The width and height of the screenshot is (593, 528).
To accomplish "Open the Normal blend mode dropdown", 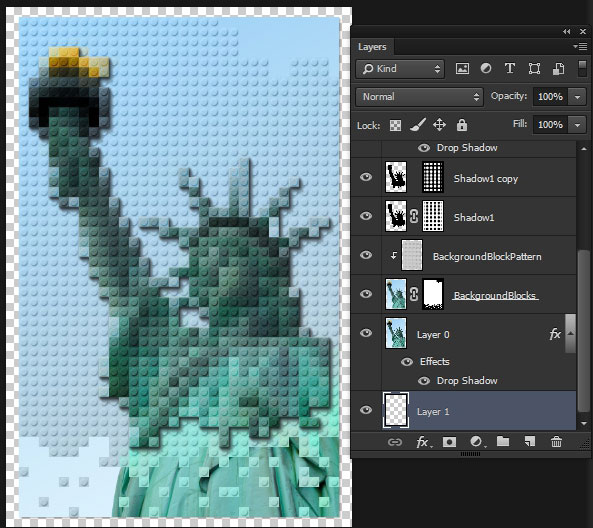I will point(419,97).
